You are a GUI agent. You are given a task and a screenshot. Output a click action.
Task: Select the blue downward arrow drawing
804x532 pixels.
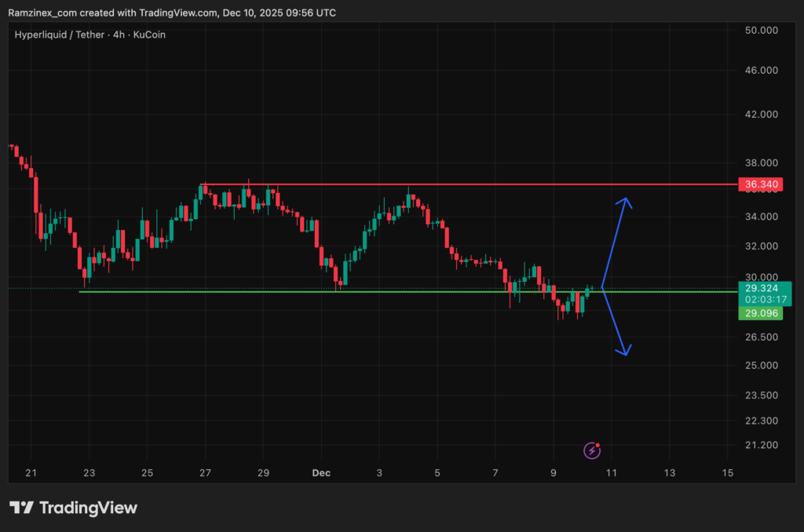[615, 322]
